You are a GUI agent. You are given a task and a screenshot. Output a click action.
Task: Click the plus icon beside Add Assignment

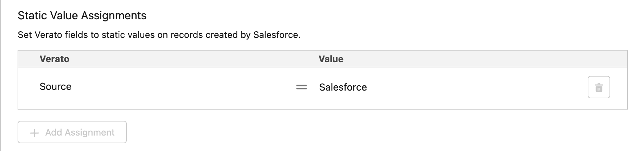(34, 133)
